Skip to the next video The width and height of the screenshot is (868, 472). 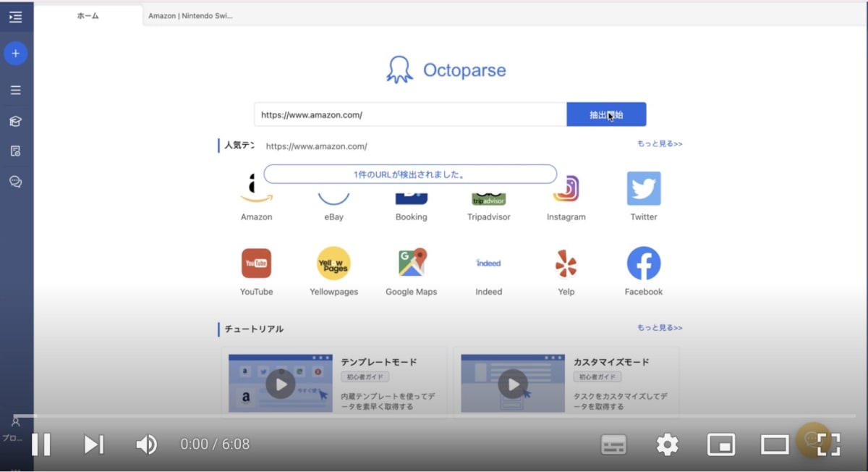(94, 444)
